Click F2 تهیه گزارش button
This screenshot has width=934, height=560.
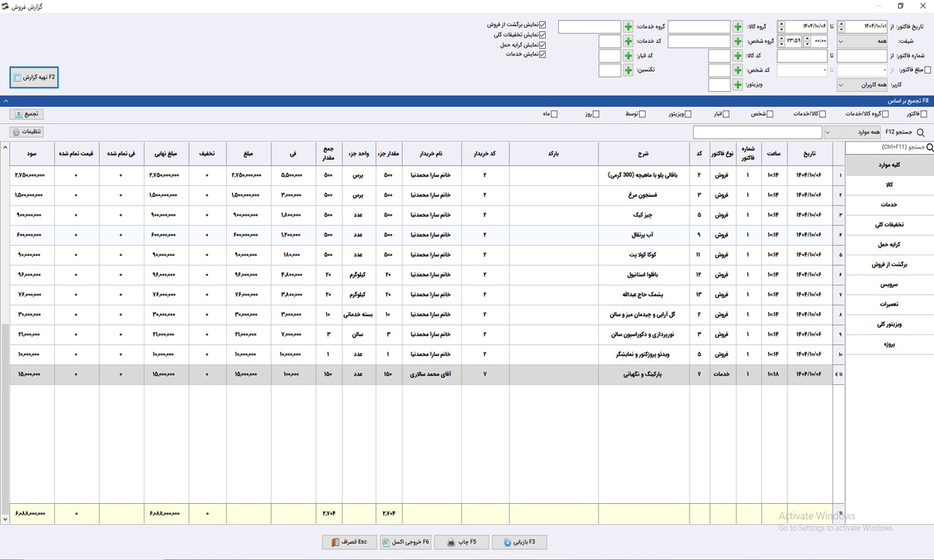click(34, 77)
